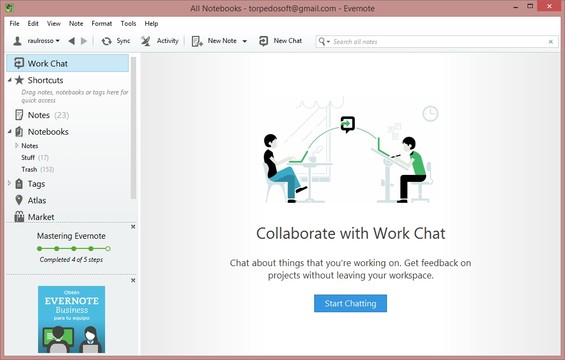
Task: Open the Work Chat sidebar icon
Action: tap(19, 63)
